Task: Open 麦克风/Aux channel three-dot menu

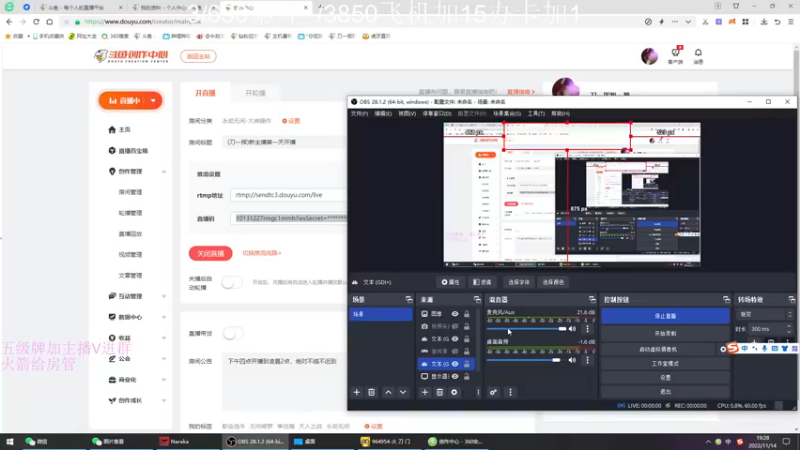Action: tap(587, 329)
